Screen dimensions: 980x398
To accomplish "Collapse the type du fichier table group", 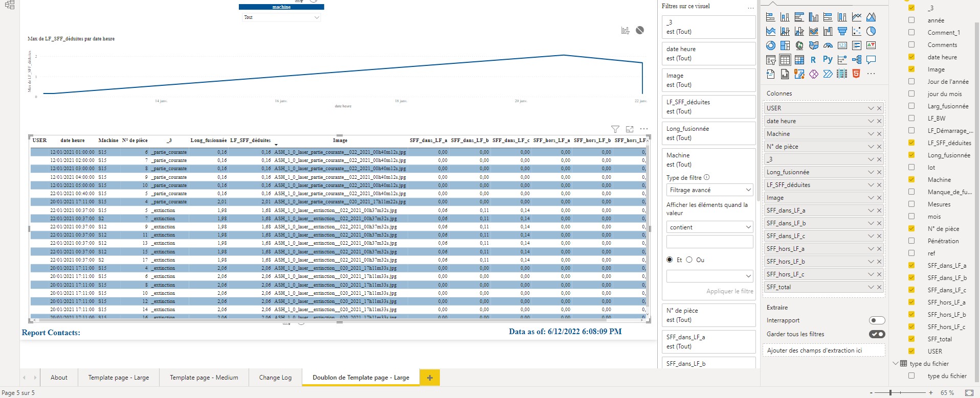I will click(x=896, y=363).
